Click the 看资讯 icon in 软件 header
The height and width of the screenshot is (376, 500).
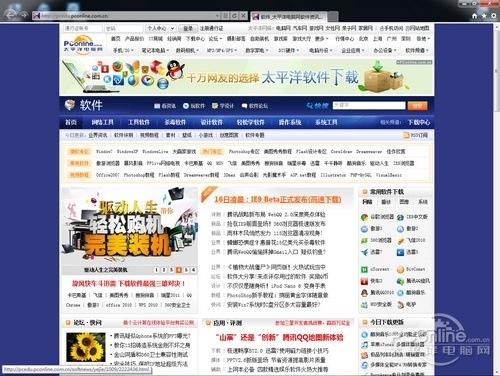pyautogui.click(x=157, y=106)
